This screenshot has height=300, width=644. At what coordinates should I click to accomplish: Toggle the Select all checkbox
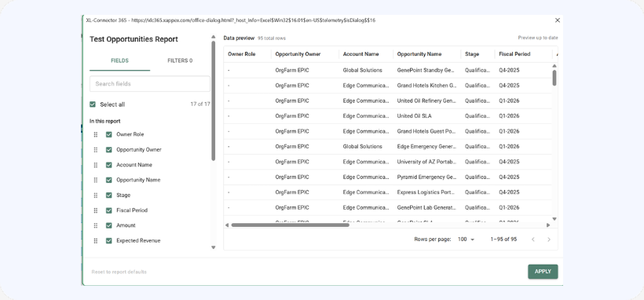coord(93,104)
